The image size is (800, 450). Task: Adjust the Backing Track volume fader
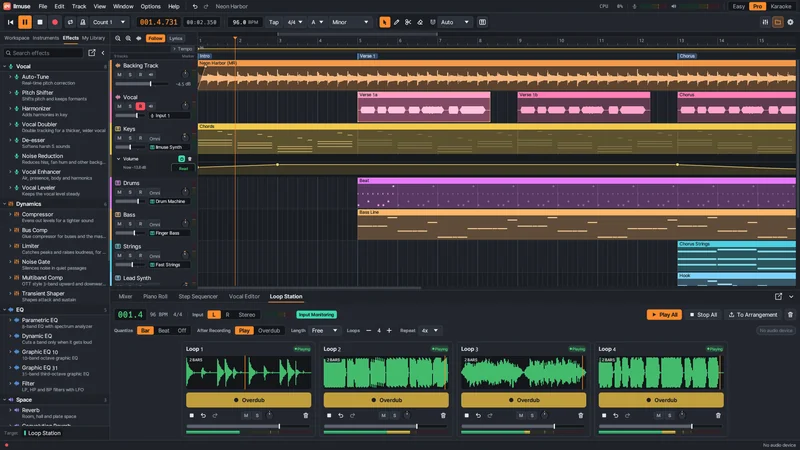coord(143,84)
